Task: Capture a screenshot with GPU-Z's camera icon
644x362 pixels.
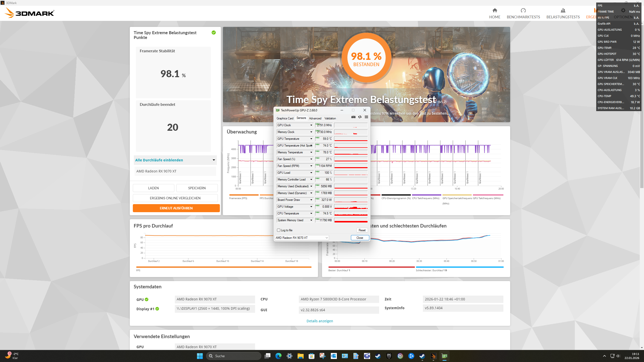Action: 353,117
